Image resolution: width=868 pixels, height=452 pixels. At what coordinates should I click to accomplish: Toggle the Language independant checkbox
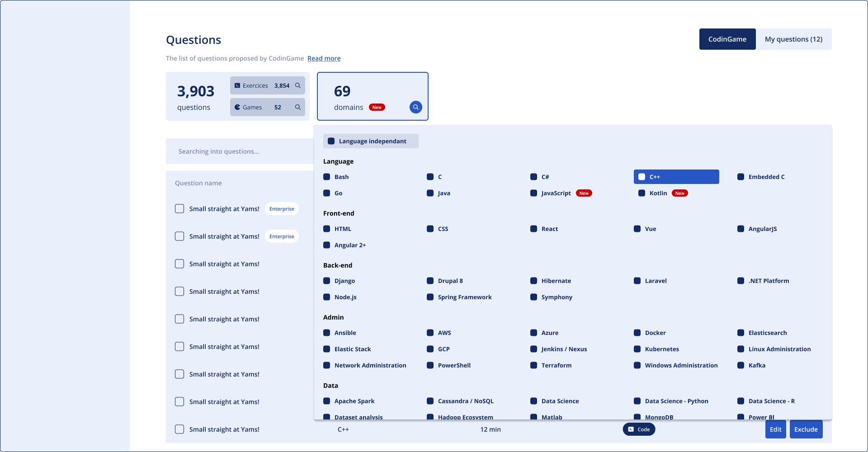(331, 141)
